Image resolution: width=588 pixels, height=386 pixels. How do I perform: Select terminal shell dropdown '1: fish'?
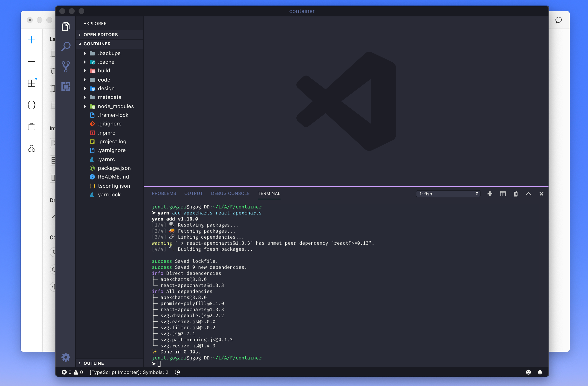click(x=448, y=194)
